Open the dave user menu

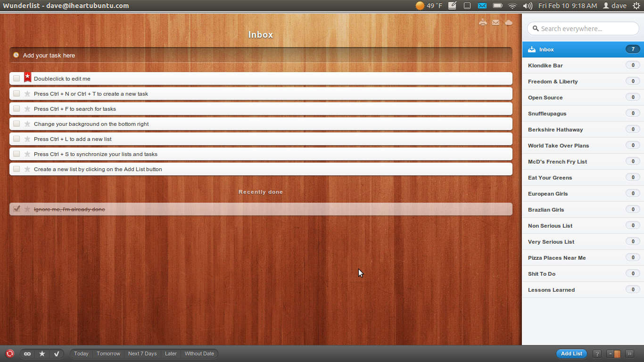(x=615, y=6)
